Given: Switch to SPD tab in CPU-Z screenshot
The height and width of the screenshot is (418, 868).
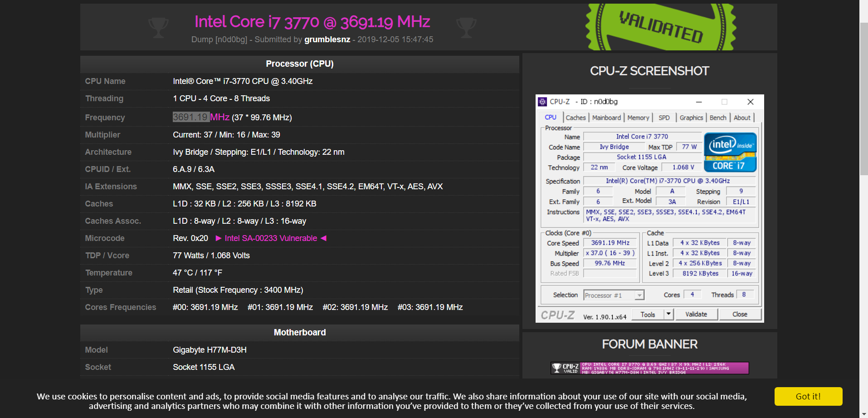Looking at the screenshot, I should (x=664, y=118).
